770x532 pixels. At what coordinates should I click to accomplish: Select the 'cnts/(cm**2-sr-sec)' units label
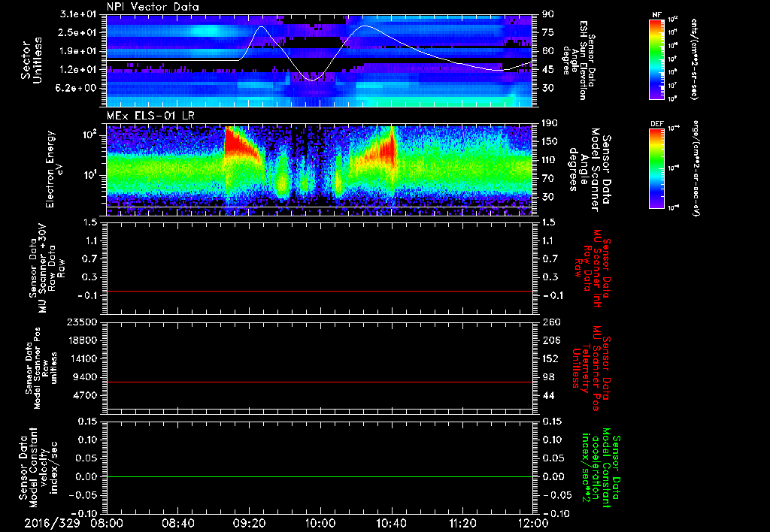(x=694, y=59)
